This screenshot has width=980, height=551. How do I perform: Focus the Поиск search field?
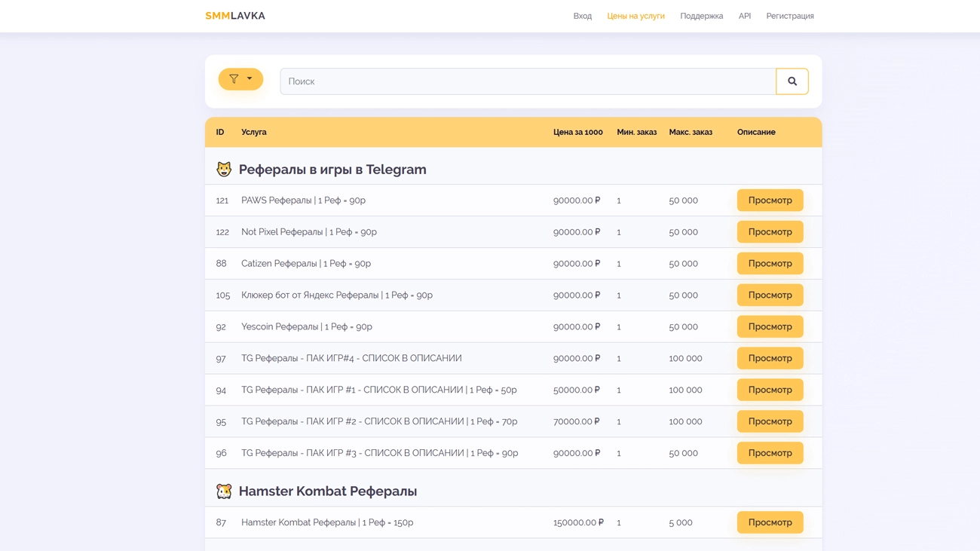click(528, 81)
